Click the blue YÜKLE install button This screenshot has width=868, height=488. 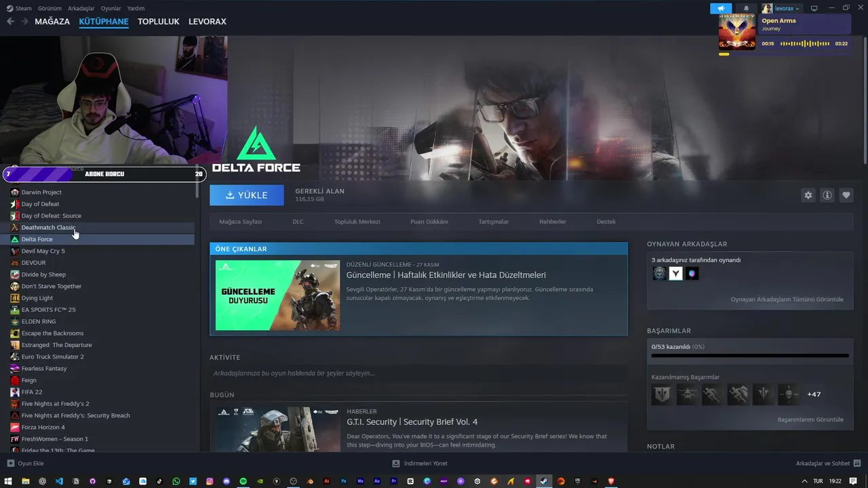tap(247, 195)
